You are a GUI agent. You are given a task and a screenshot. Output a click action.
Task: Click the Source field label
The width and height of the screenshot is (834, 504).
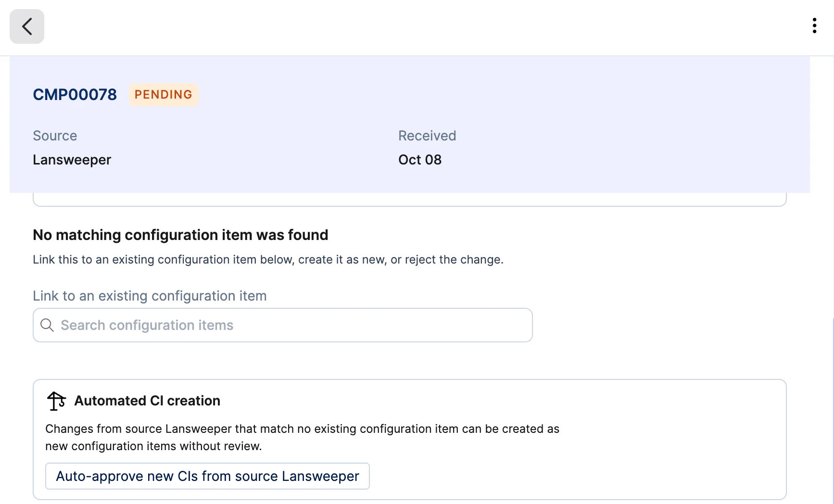tap(55, 136)
